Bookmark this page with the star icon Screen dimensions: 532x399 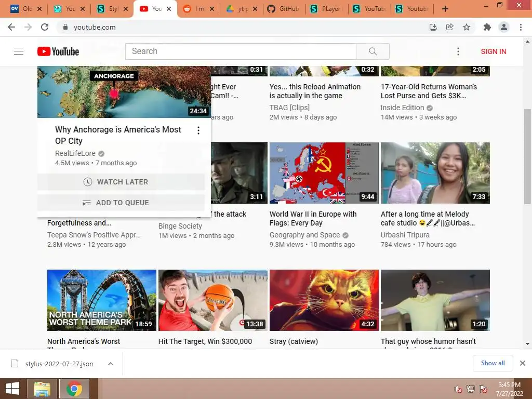467,27
